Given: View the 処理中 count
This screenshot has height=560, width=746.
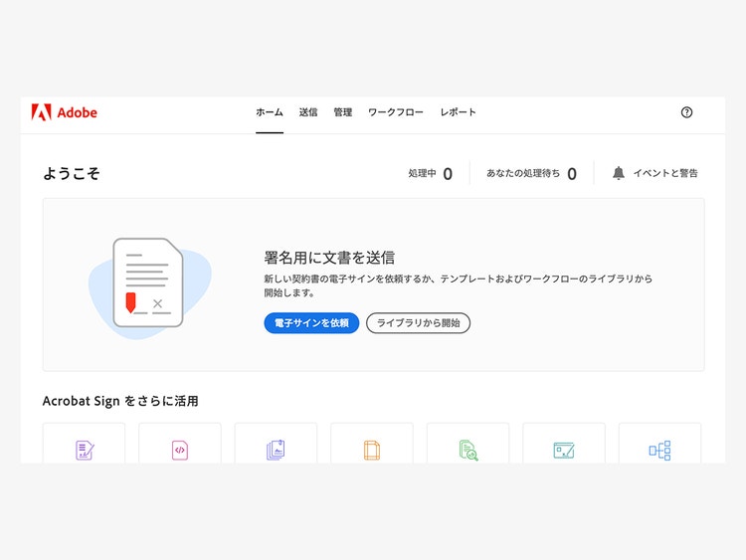Looking at the screenshot, I should (430, 174).
